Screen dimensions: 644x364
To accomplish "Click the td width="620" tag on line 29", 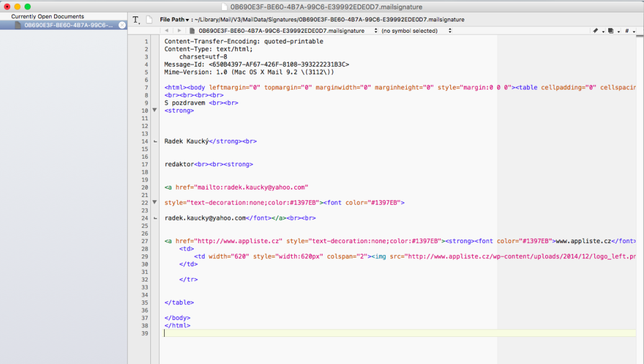I will pyautogui.click(x=284, y=256).
